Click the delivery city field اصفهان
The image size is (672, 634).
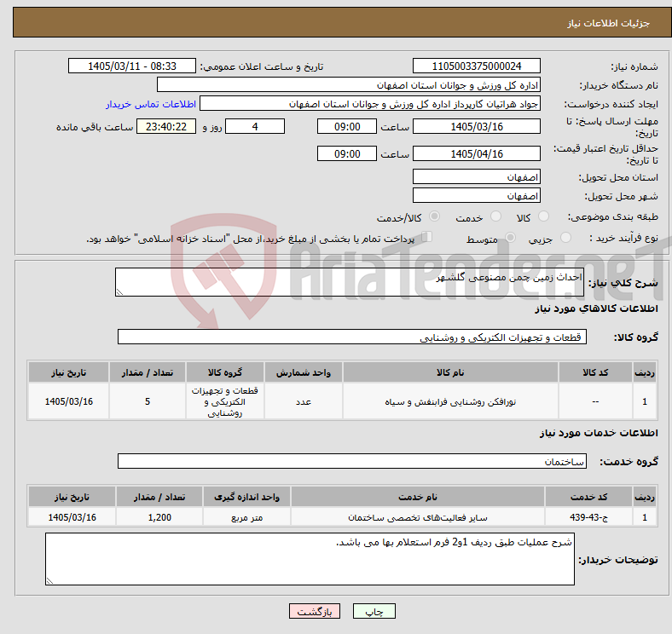pyautogui.click(x=476, y=195)
